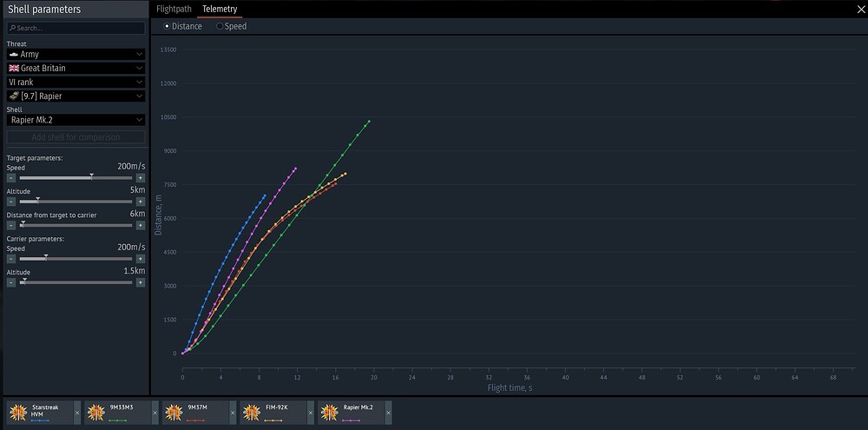The width and height of the screenshot is (868, 430).
Task: Select the FIM-92K missile icon
Action: point(252,413)
